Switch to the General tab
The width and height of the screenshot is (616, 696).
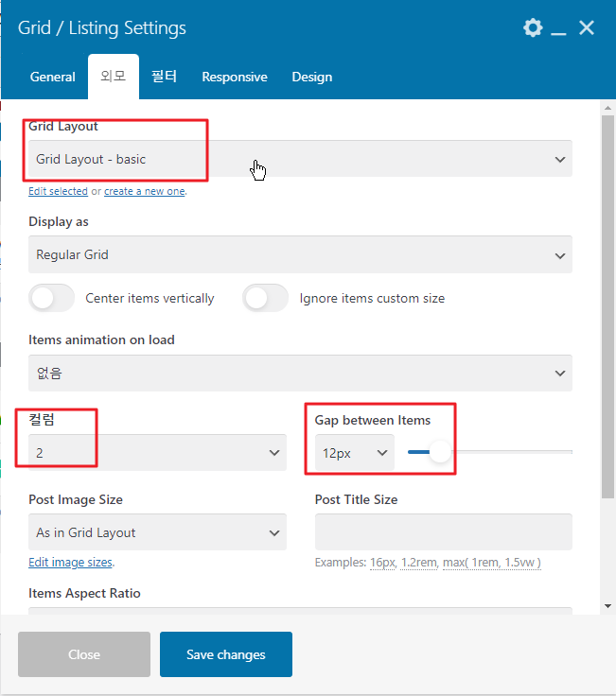[x=52, y=77]
